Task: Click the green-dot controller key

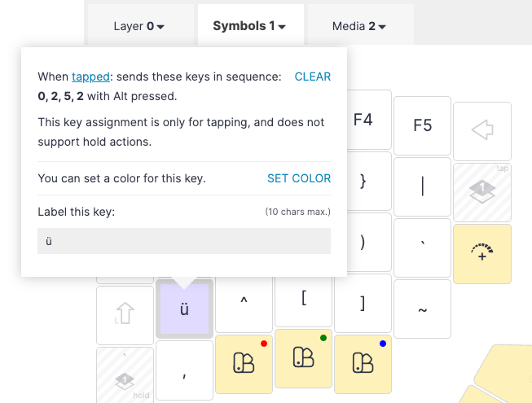Action: pyautogui.click(x=303, y=358)
